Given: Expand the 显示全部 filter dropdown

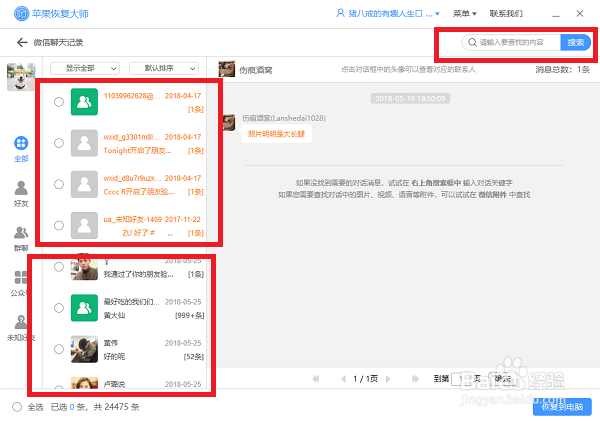Looking at the screenshot, I should [x=85, y=69].
